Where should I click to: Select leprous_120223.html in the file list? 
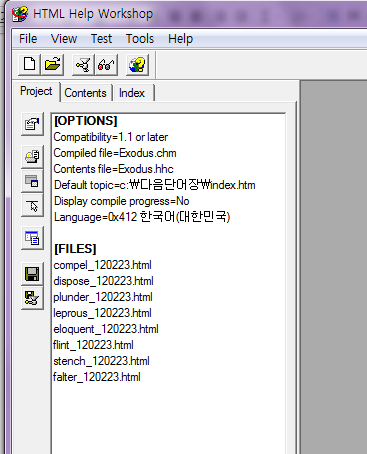102,313
